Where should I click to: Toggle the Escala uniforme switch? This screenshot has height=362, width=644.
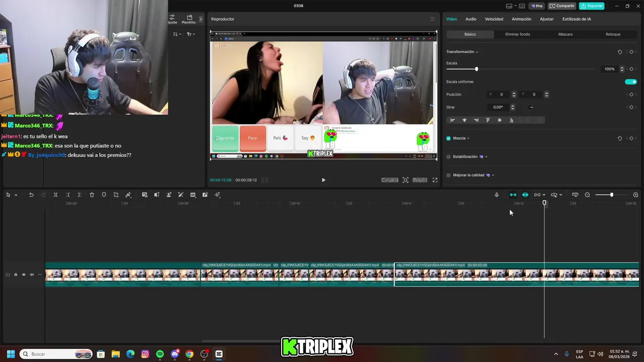630,82
